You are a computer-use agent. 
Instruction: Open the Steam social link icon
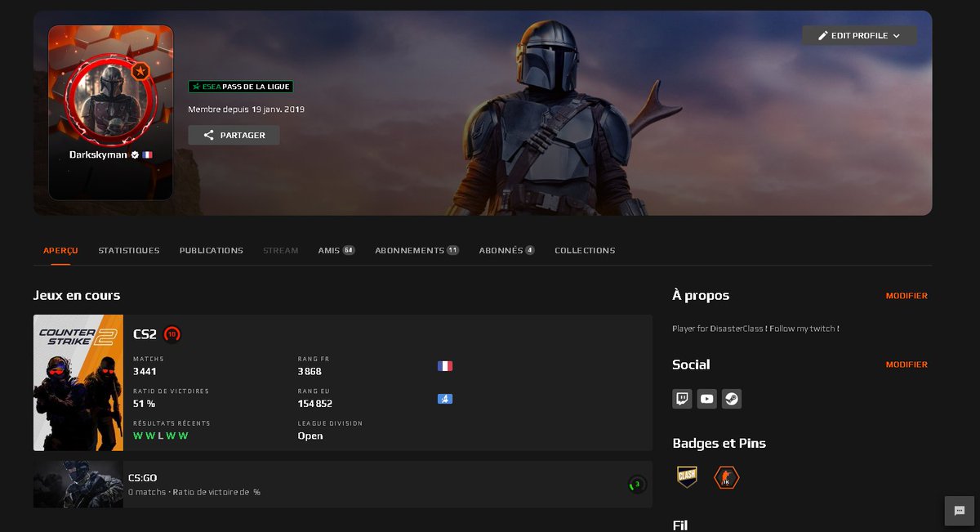[x=732, y=399]
